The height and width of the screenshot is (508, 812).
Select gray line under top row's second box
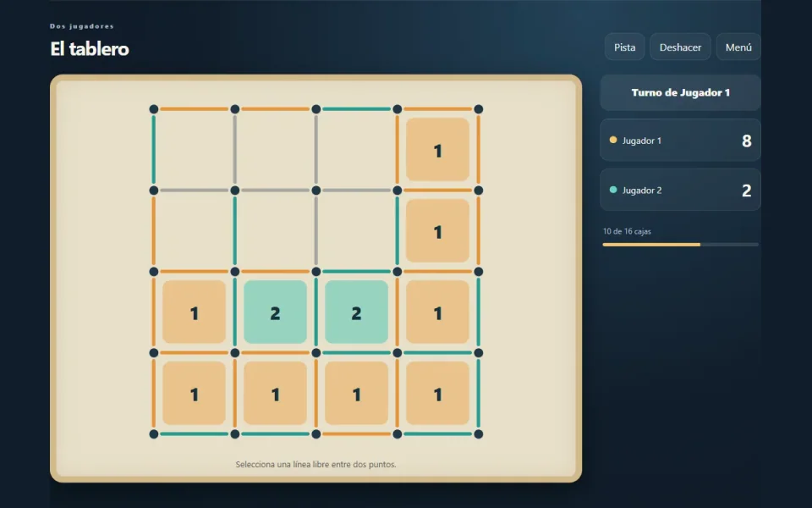click(x=276, y=190)
